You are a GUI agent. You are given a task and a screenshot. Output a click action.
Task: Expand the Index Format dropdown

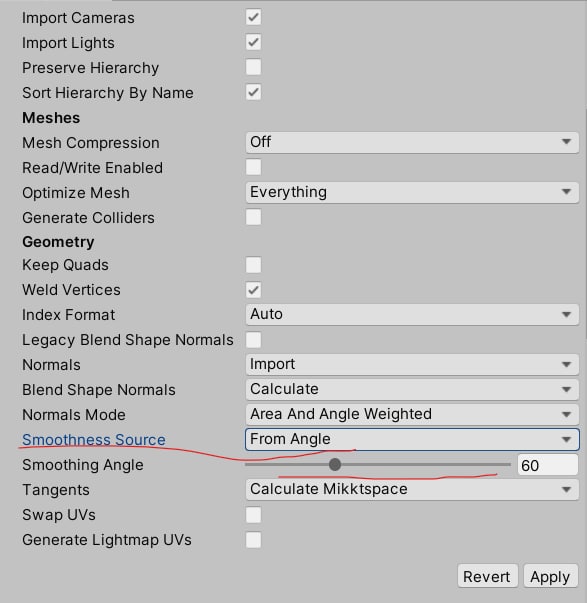tap(412, 315)
